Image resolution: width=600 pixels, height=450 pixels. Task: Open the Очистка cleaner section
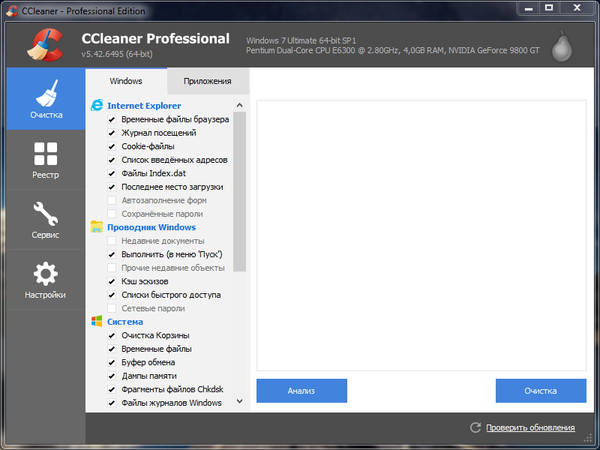(45, 98)
